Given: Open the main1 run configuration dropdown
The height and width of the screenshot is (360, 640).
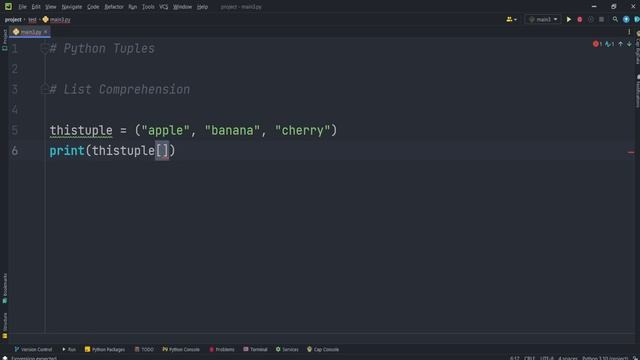Looking at the screenshot, I should (x=543, y=19).
